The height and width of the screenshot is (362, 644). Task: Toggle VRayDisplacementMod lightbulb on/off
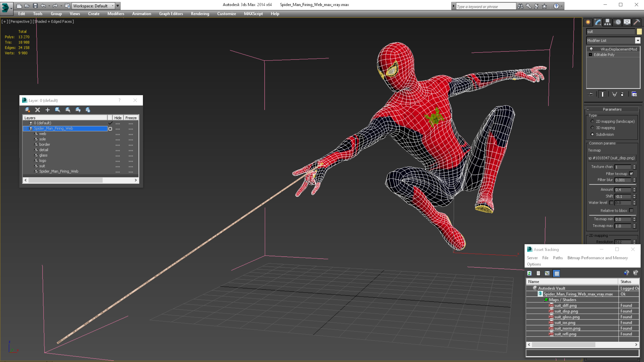(x=591, y=49)
